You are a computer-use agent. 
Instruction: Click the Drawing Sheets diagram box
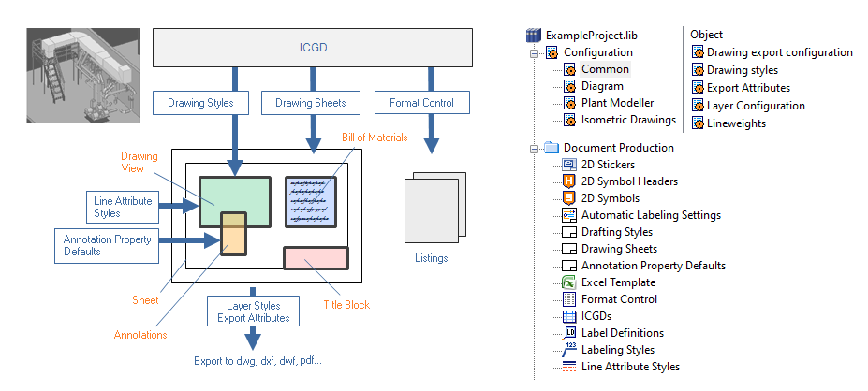[312, 103]
